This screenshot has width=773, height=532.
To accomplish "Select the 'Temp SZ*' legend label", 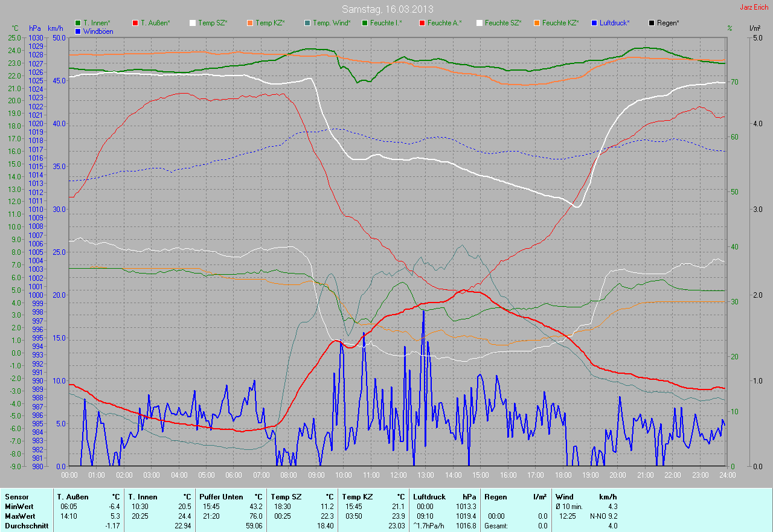I will [213, 23].
